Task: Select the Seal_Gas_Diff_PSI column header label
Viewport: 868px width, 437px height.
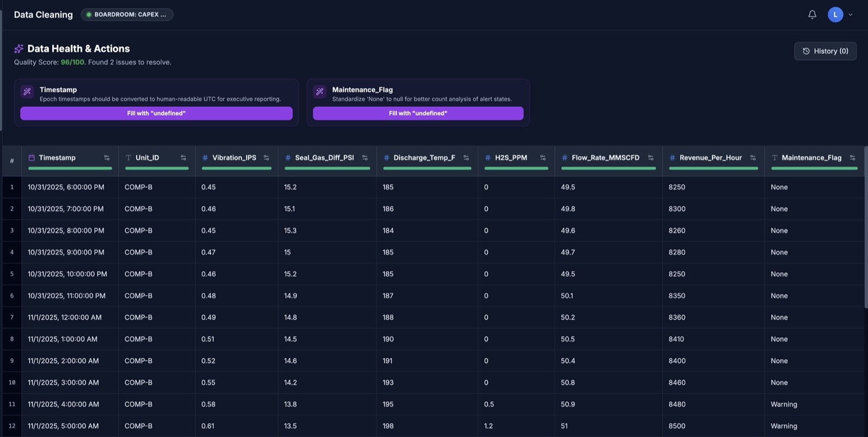Action: point(324,158)
